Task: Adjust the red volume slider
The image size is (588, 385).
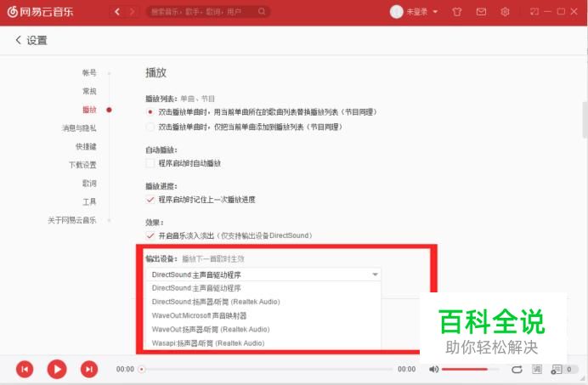Action: [x=470, y=369]
